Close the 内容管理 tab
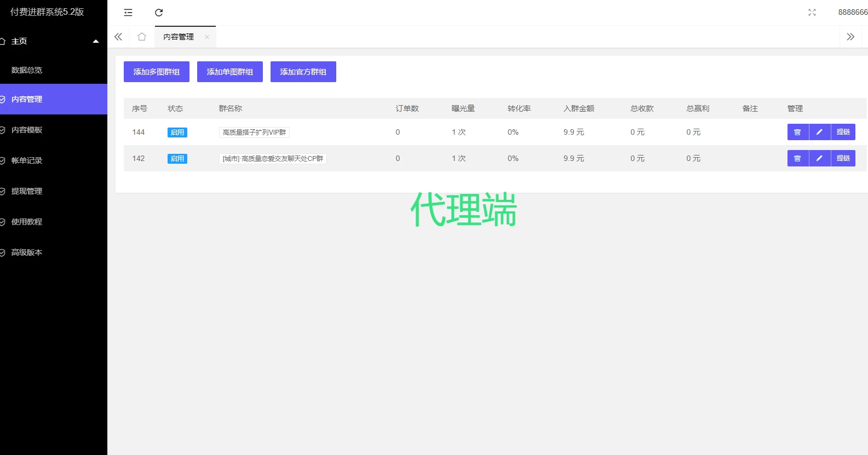Image resolution: width=868 pixels, height=455 pixels. [x=207, y=37]
